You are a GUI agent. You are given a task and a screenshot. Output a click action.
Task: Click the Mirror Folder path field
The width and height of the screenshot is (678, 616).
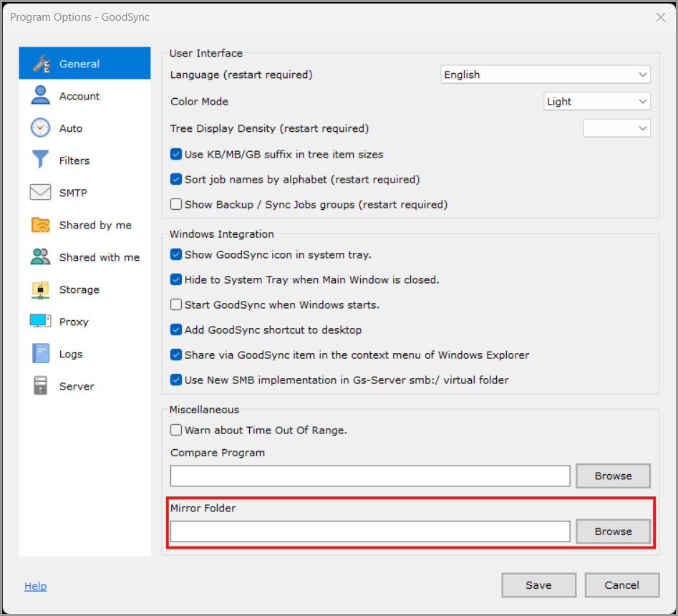tap(370, 531)
